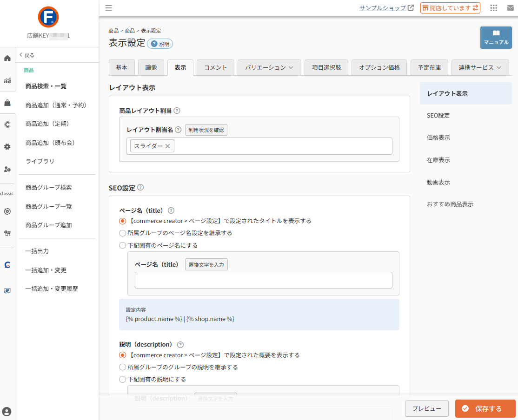Open 商品グループ一覧 in sidebar
Viewport: 518px width, 420px height.
point(48,206)
